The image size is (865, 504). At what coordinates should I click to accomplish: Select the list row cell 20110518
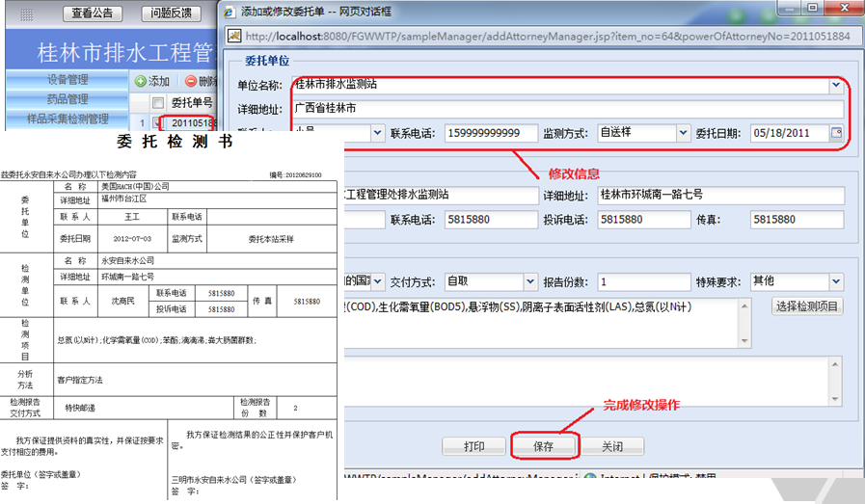click(x=192, y=122)
